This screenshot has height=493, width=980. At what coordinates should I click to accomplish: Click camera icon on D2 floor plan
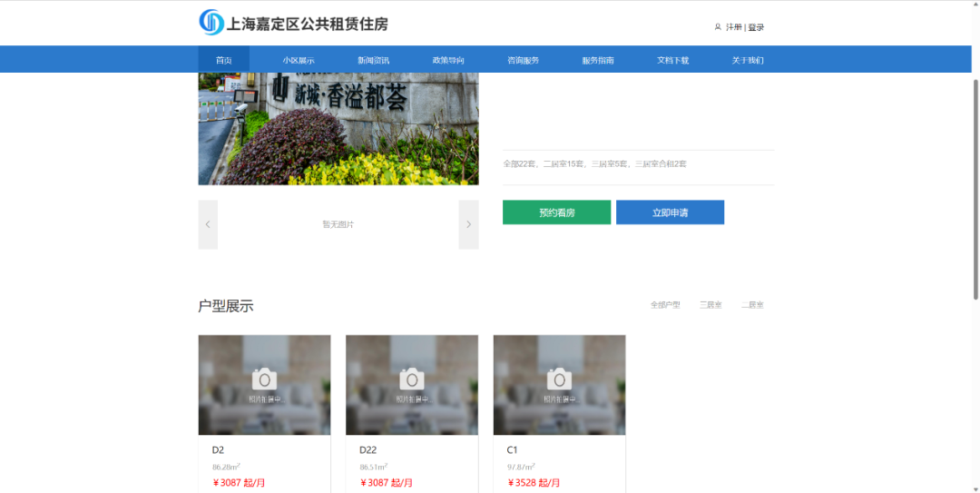click(264, 379)
